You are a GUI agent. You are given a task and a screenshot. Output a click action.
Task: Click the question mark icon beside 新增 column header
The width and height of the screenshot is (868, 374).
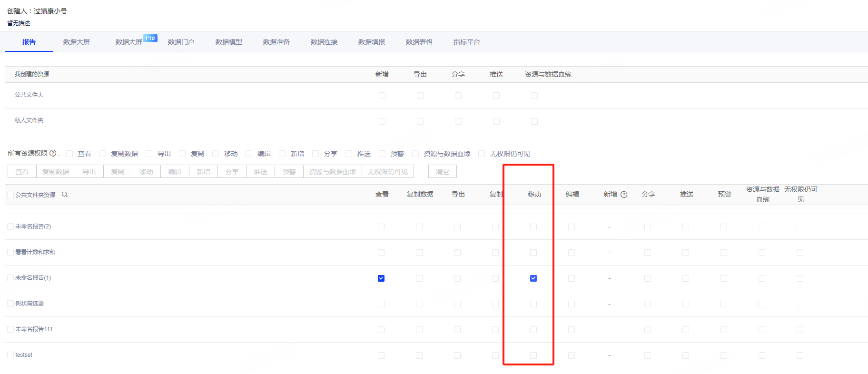(x=624, y=195)
